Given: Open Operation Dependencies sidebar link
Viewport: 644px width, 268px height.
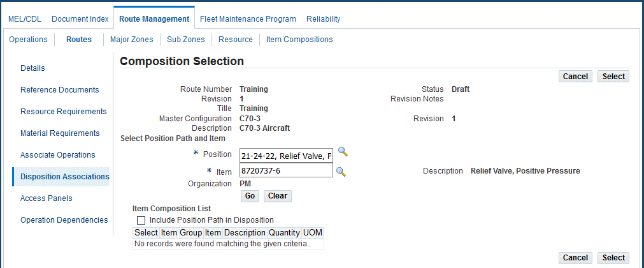Looking at the screenshot, I should pyautogui.click(x=64, y=220).
